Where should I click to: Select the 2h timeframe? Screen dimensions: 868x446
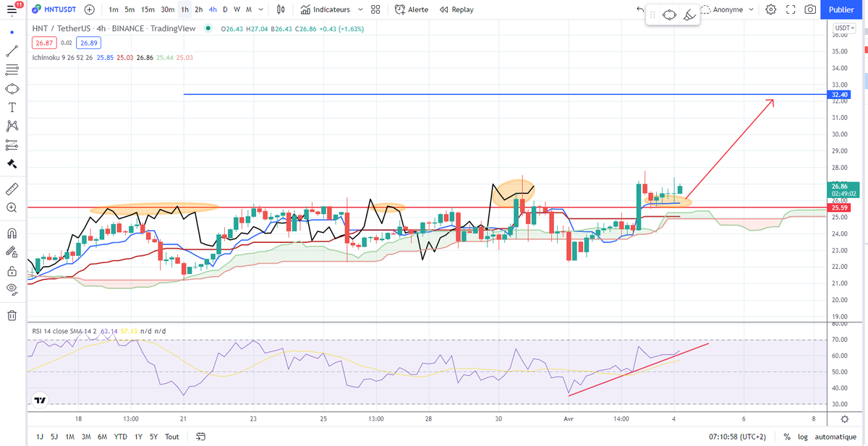[x=199, y=10]
